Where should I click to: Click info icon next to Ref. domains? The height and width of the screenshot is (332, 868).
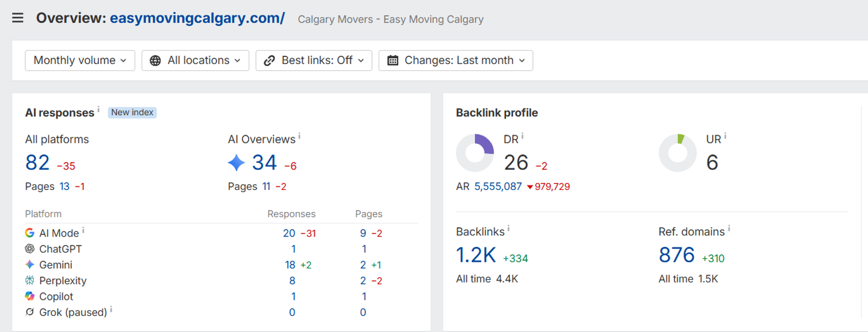pyautogui.click(x=729, y=229)
